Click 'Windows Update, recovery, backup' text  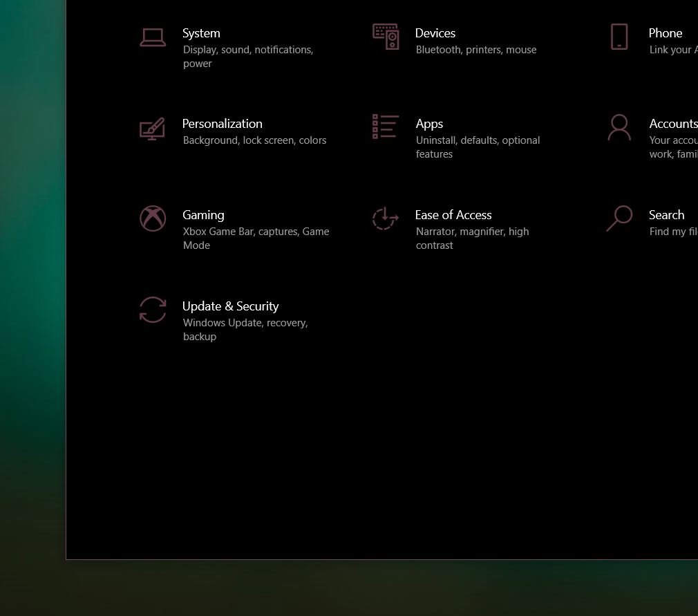pos(245,330)
